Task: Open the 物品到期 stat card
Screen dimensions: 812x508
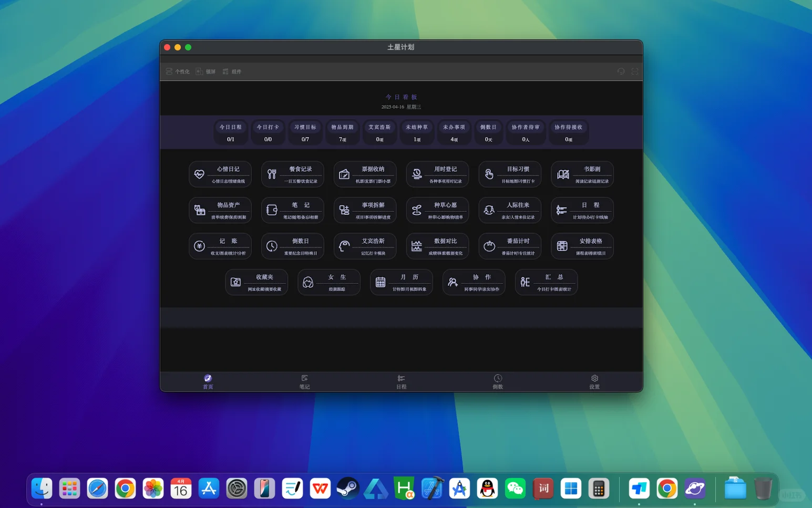Action: [343, 132]
